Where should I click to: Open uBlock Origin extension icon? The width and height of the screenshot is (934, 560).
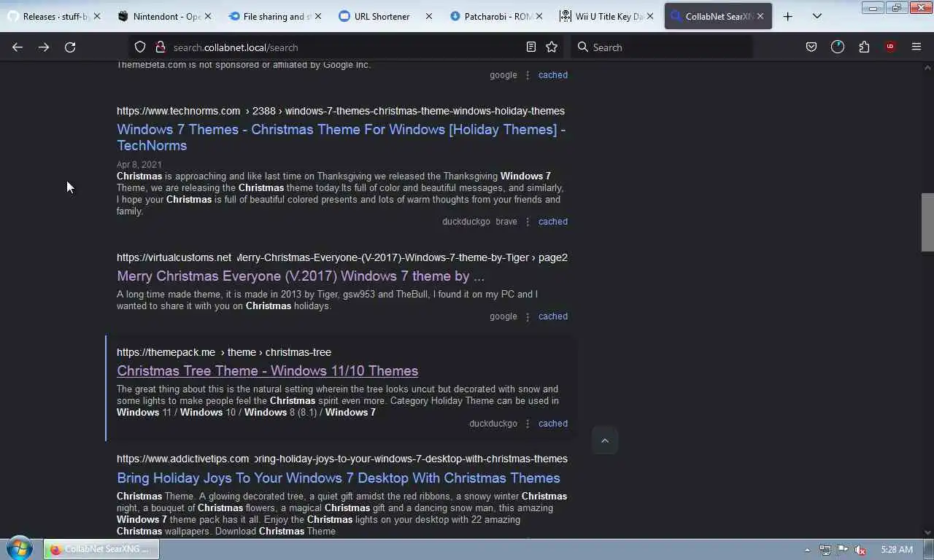point(890,47)
